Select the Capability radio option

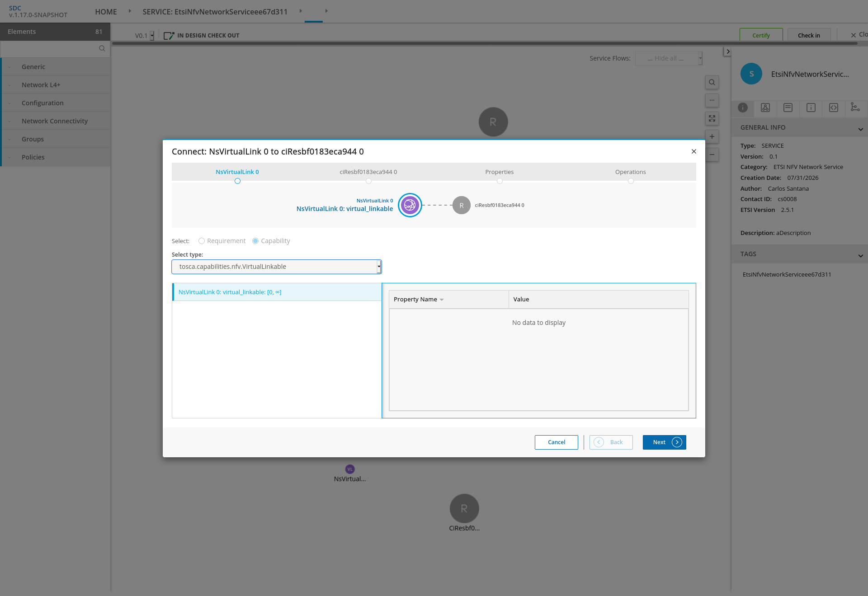coord(255,241)
